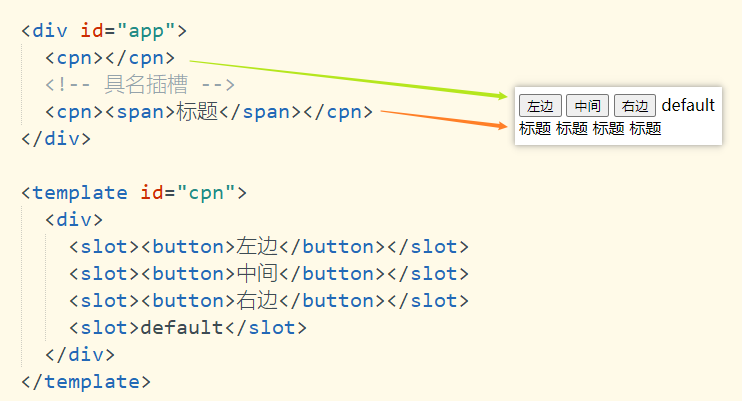Click the orange arrow tip
The image size is (742, 401).
(503, 125)
